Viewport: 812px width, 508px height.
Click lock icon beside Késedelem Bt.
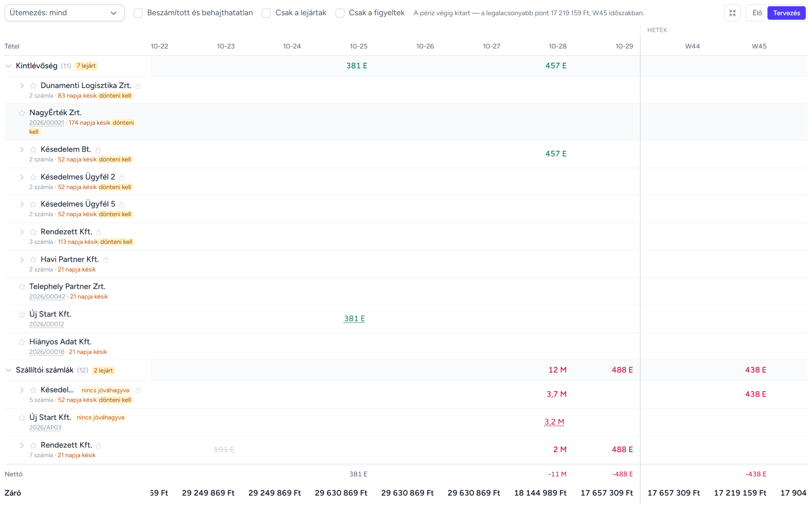coord(98,149)
